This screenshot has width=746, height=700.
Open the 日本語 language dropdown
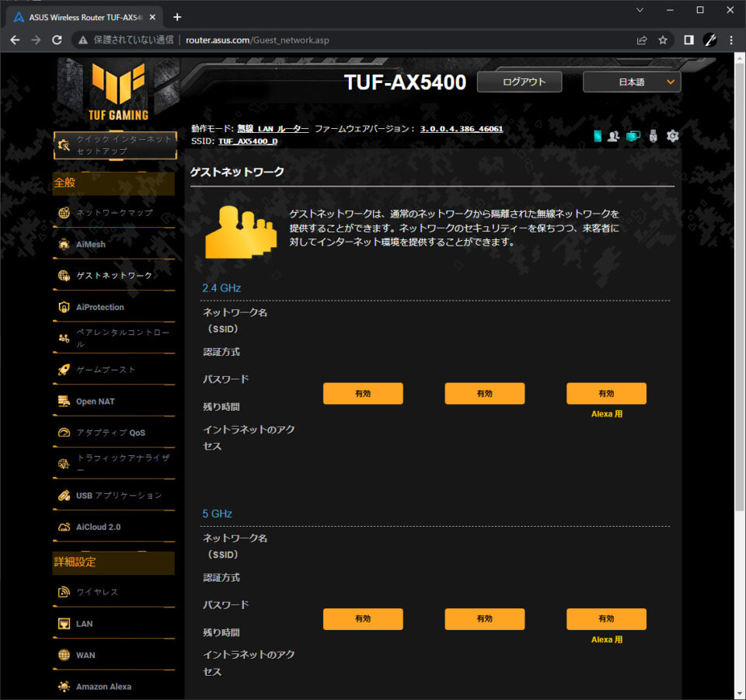pyautogui.click(x=632, y=82)
